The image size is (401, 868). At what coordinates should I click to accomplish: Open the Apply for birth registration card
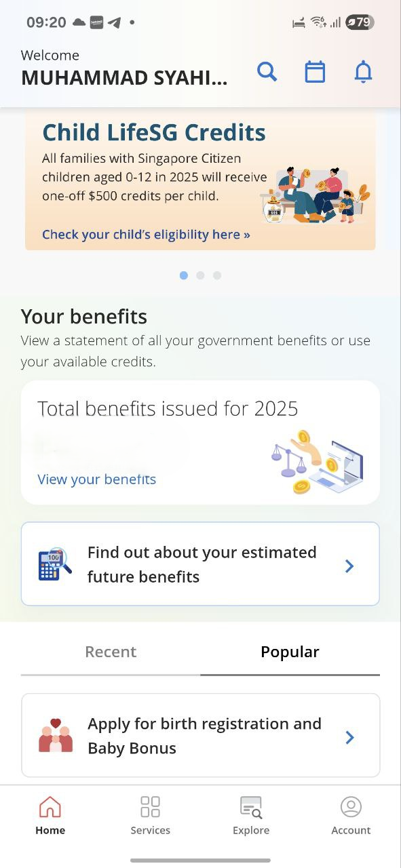(x=200, y=736)
